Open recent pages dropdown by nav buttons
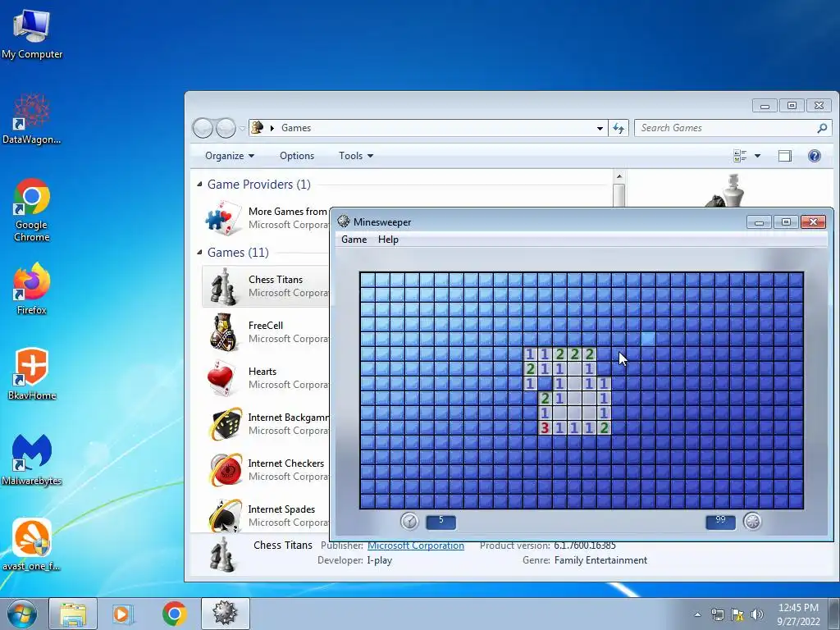 pyautogui.click(x=242, y=129)
